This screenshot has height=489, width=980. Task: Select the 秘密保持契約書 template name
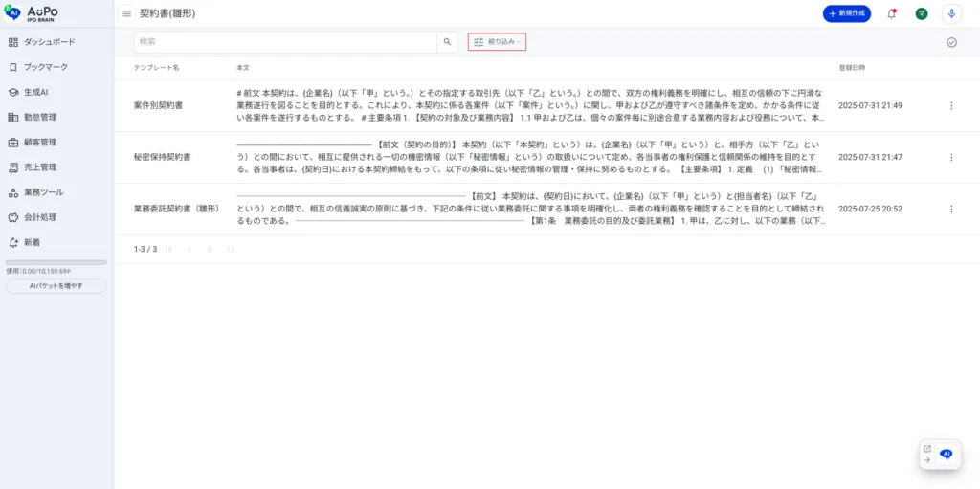point(163,158)
